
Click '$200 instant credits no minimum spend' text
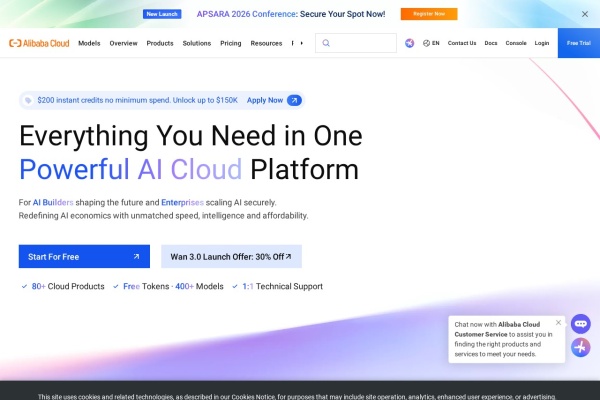(x=104, y=100)
